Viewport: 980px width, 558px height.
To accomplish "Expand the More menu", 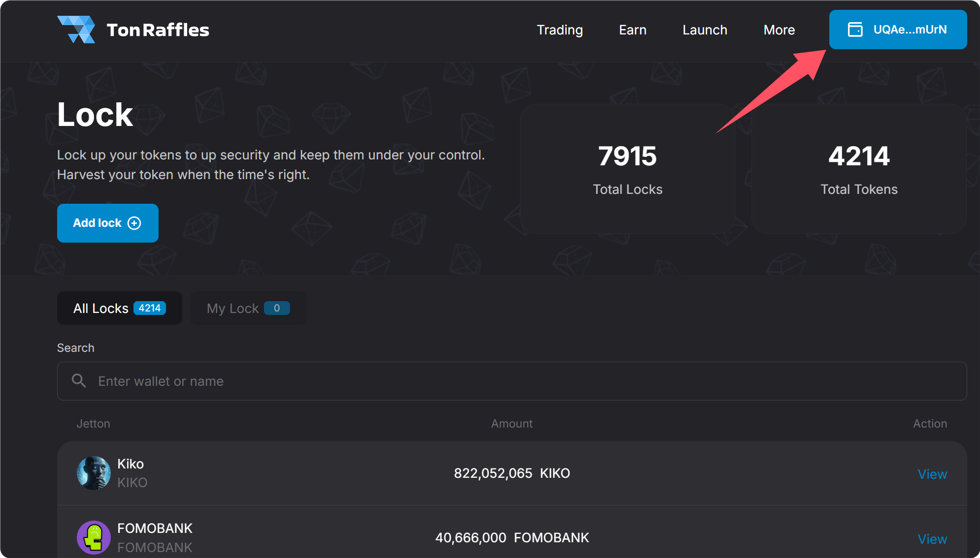I will click(779, 30).
